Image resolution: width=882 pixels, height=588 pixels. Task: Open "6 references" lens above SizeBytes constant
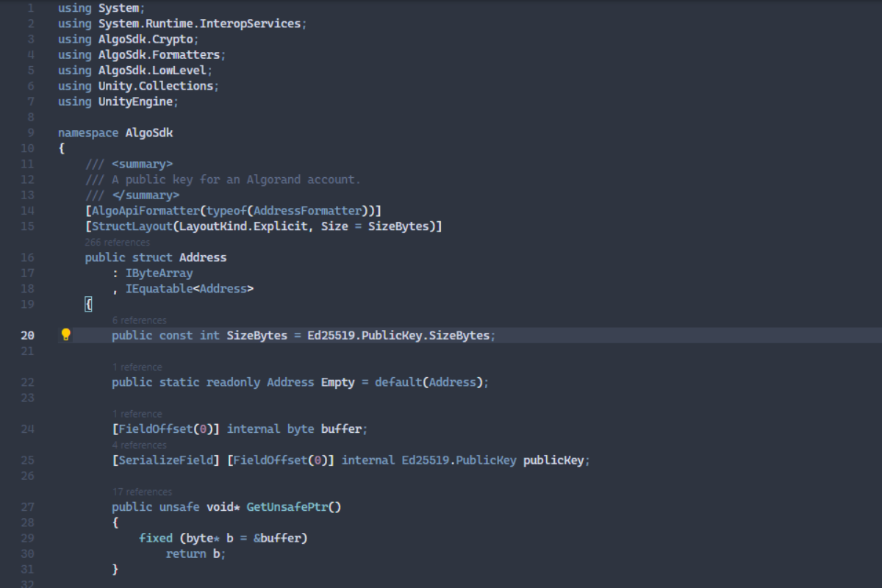139,320
